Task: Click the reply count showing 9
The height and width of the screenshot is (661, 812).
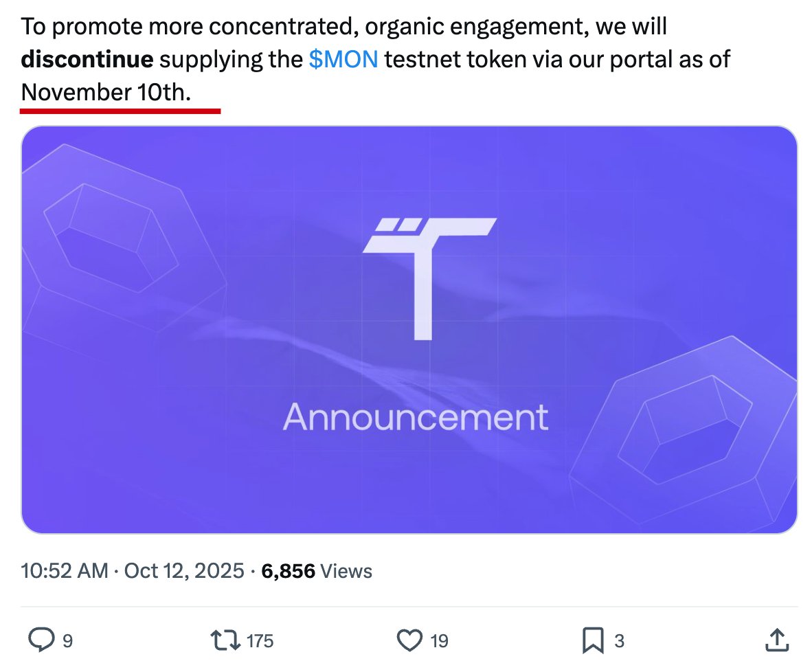Action: 67,641
